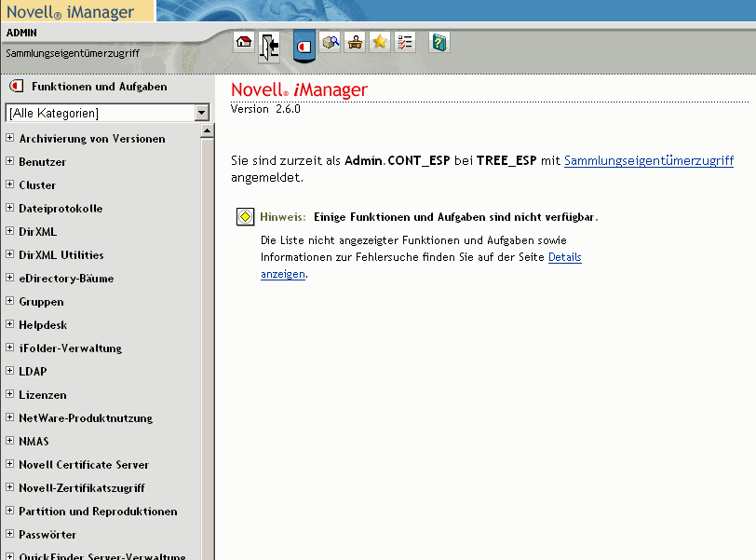Expand the NMAS category
Screen dimensions: 756x560
coord(9,441)
